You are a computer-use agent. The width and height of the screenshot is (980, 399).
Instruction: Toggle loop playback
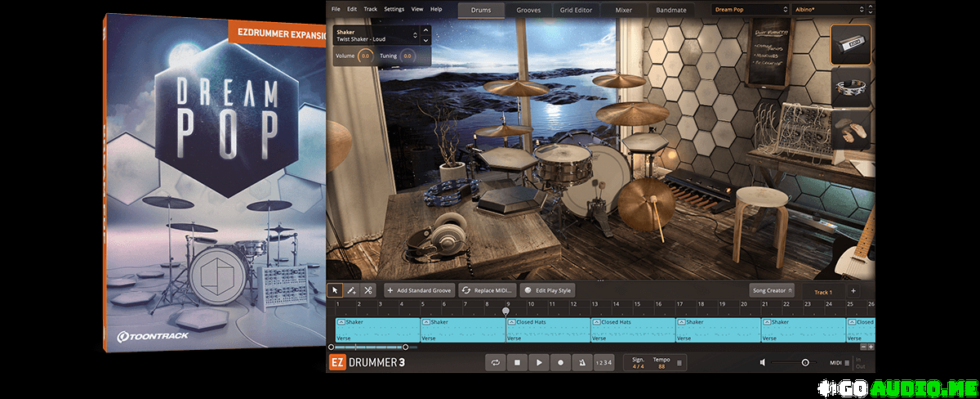coord(495,362)
